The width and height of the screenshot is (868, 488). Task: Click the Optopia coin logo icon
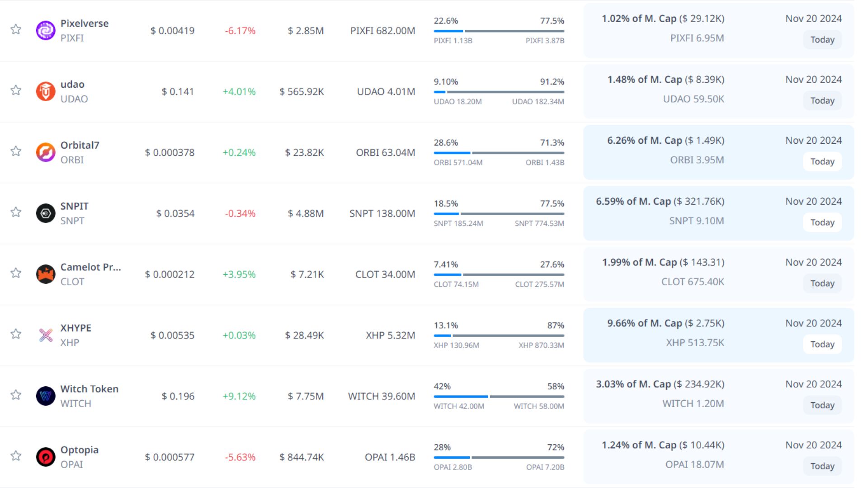click(45, 457)
